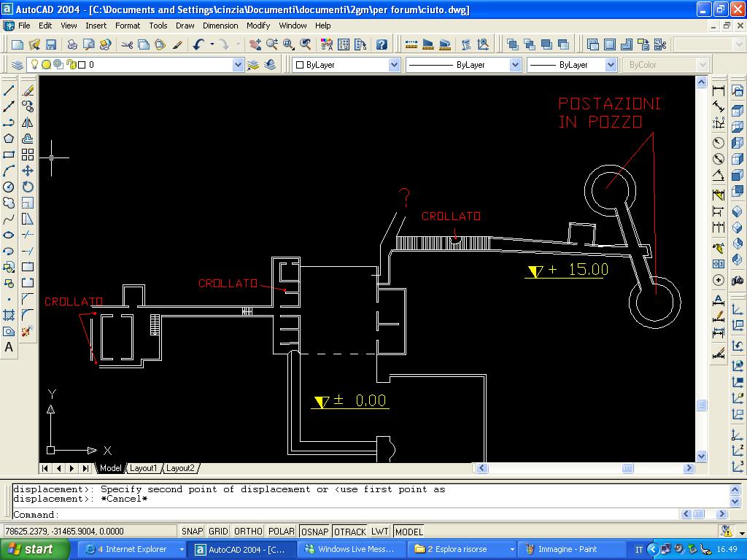
Task: Choose the Erase tool
Action: coord(28,91)
